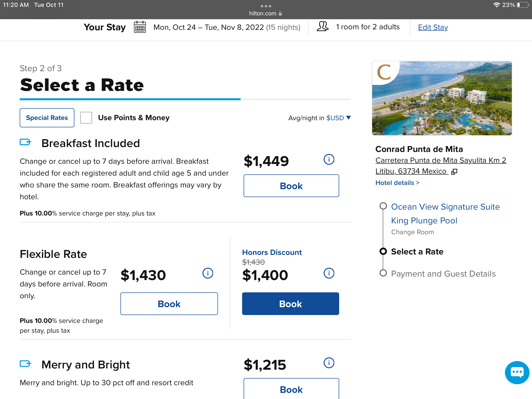This screenshot has width=532, height=399.
Task: Open info icon for $1,430 Flexible Rate
Action: tap(208, 273)
